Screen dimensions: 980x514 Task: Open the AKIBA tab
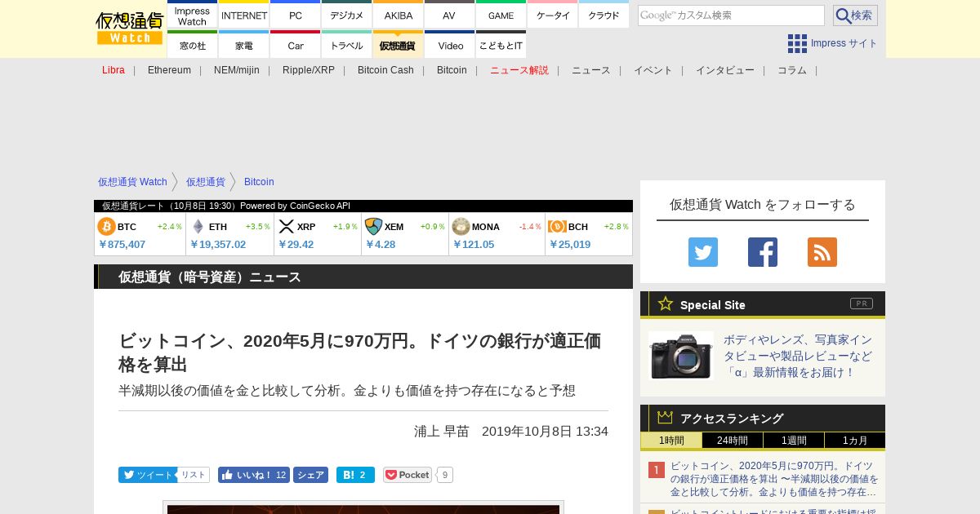(x=399, y=16)
